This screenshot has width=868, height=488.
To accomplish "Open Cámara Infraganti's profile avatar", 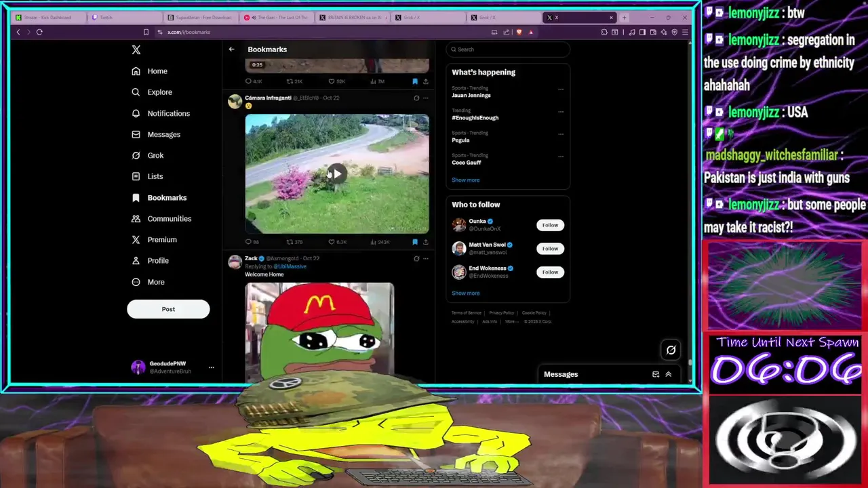I will 235,102.
